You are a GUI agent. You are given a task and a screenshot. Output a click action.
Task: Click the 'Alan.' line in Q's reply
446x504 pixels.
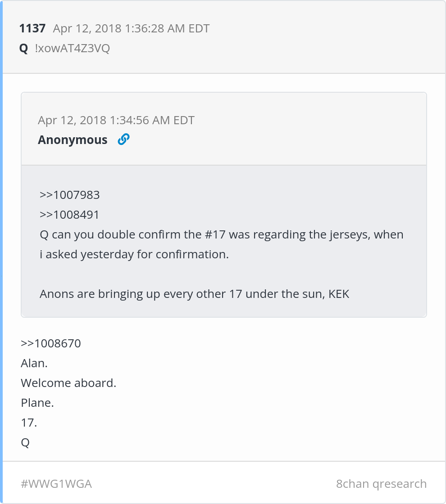[34, 363]
